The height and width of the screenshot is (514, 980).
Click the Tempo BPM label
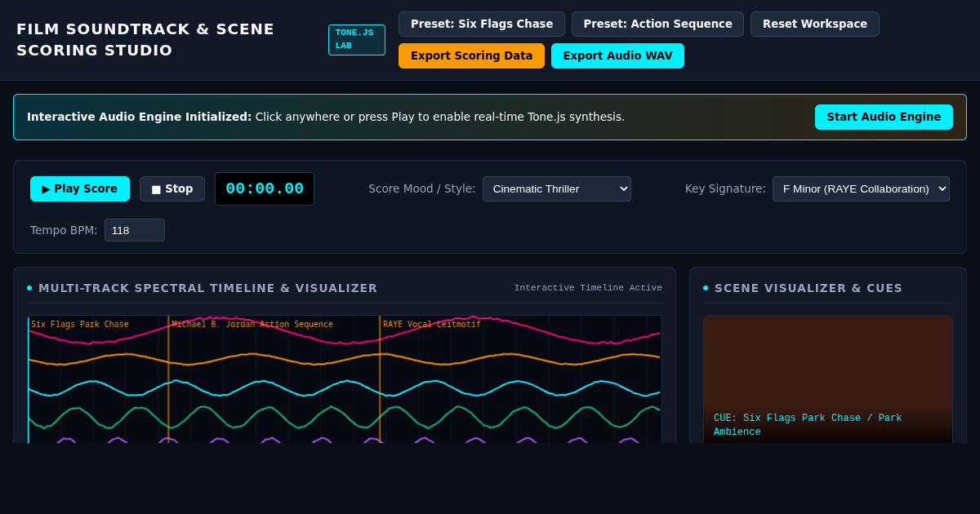[x=64, y=230]
